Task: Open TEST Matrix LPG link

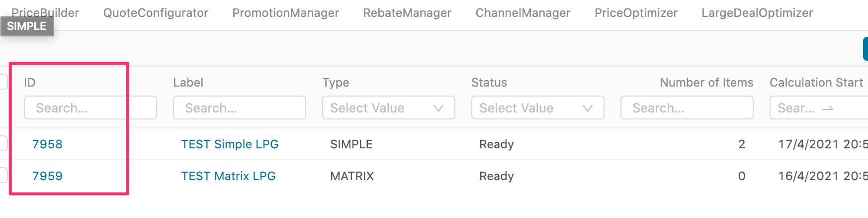Action: [228, 176]
